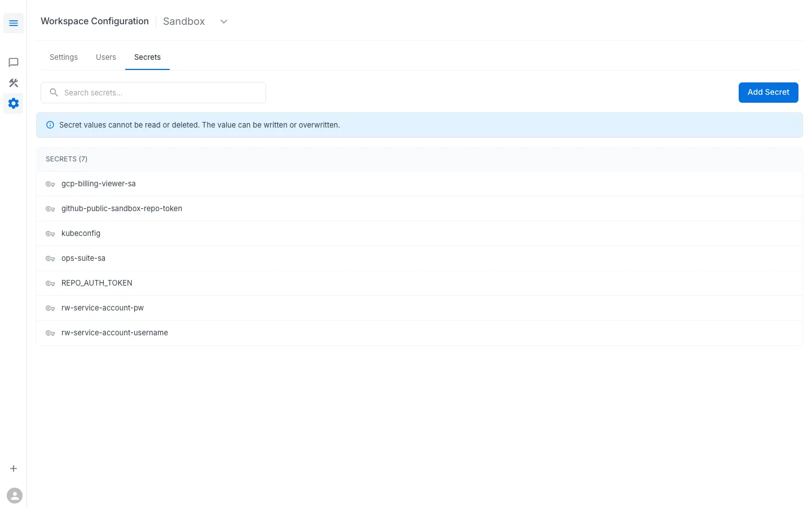The image size is (812, 508).
Task: Click the info icon in the banner
Action: pyautogui.click(x=50, y=125)
